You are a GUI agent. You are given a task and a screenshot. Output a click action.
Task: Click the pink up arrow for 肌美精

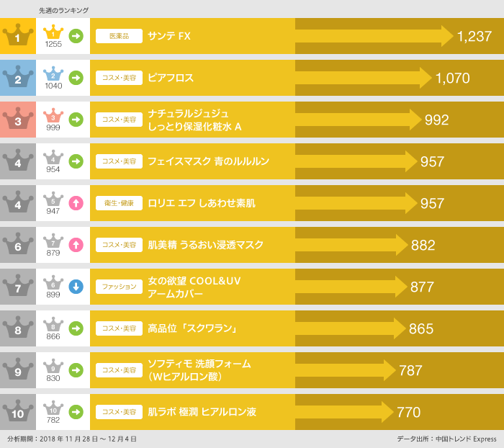76,245
